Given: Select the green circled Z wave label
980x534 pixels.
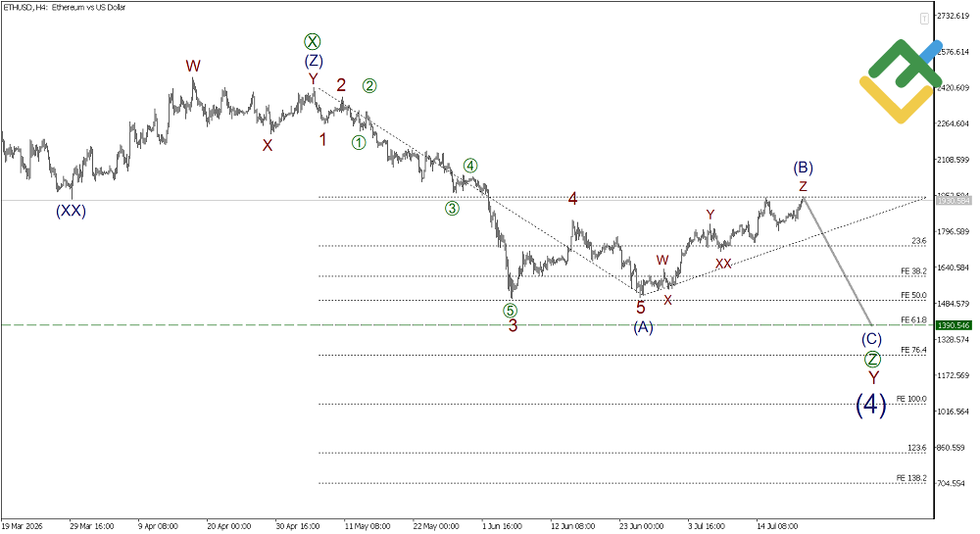Looking at the screenshot, I should tap(872, 360).
